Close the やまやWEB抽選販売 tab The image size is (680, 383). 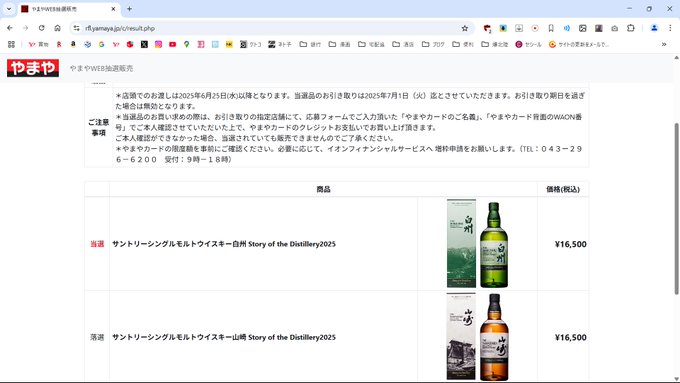(x=114, y=9)
